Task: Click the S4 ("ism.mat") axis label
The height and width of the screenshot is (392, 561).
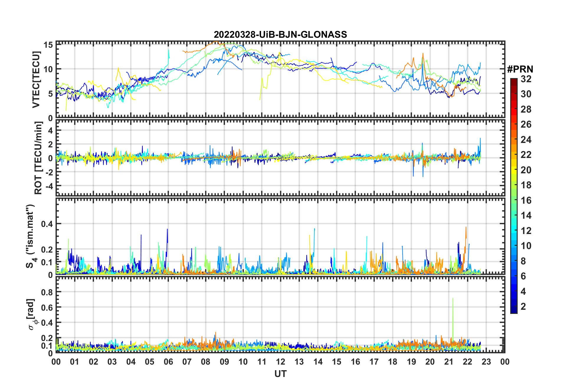Action: 30,236
